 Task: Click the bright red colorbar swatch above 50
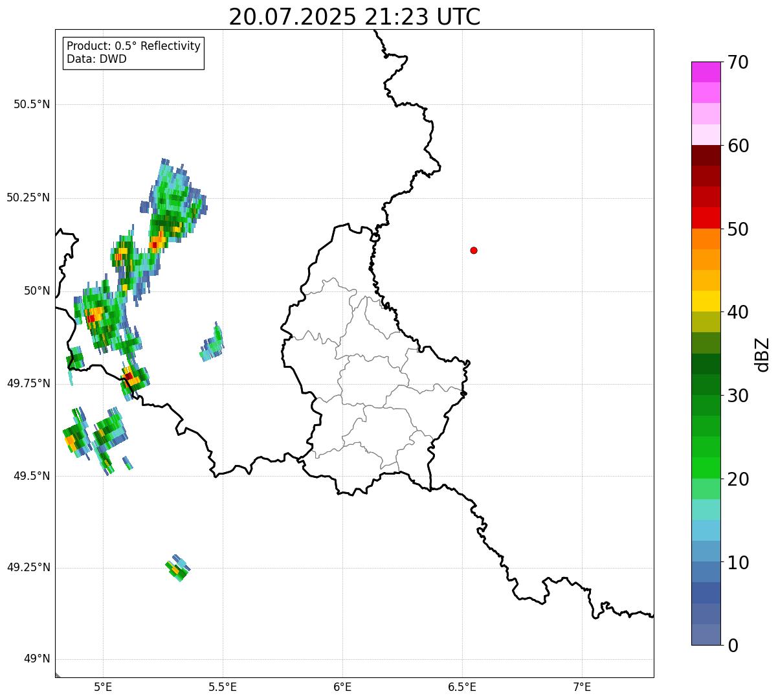point(706,218)
